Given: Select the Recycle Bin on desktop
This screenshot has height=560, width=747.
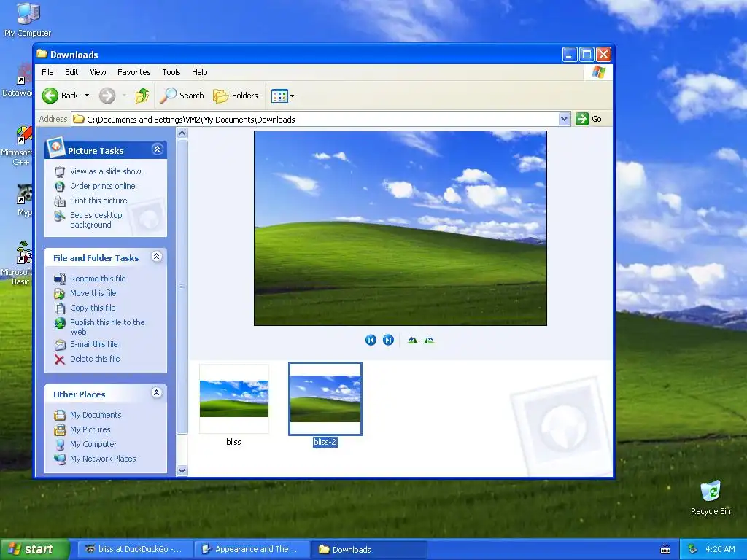Looking at the screenshot, I should tap(711, 498).
